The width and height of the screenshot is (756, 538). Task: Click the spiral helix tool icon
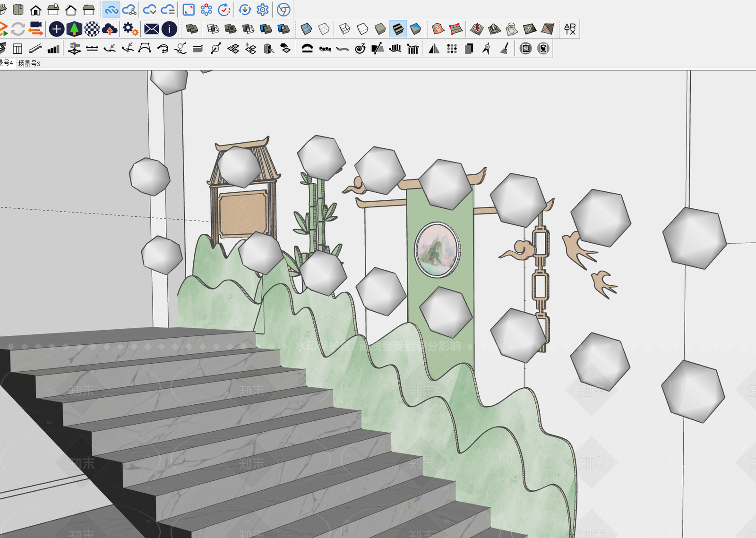[x=360, y=48]
